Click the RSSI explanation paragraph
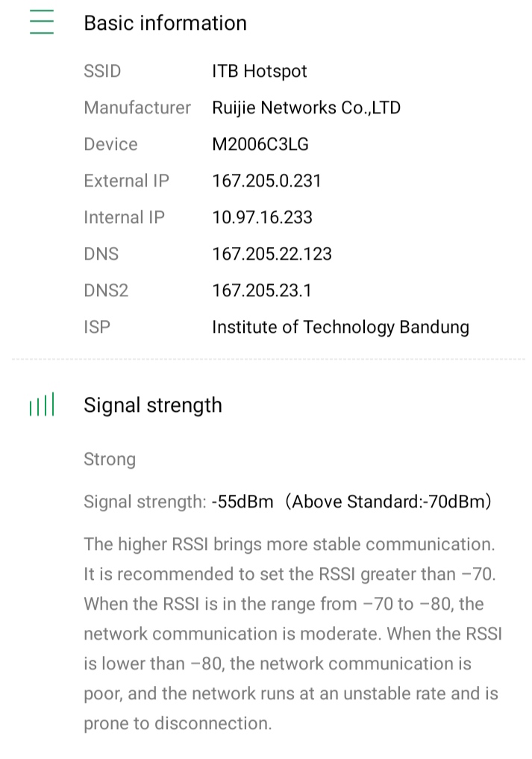The height and width of the screenshot is (759, 532). click(x=292, y=634)
